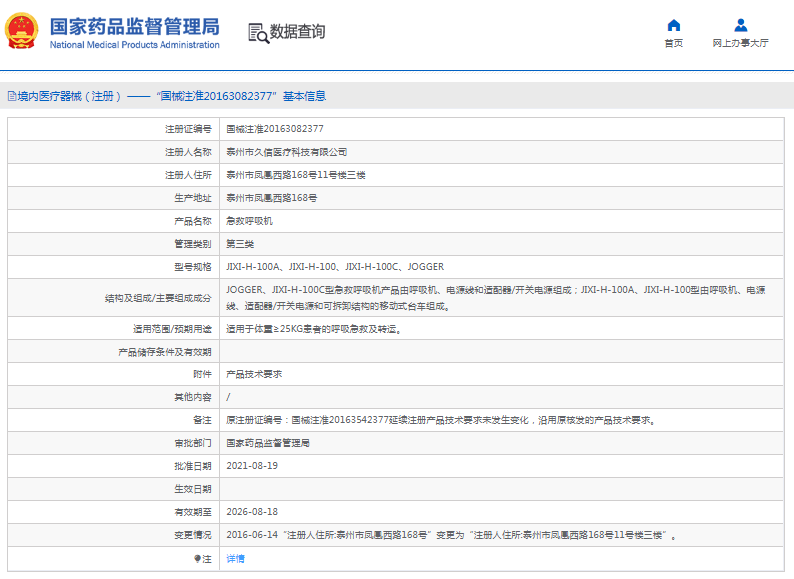
Task: Click the national emblem logo
Action: pyautogui.click(x=24, y=32)
